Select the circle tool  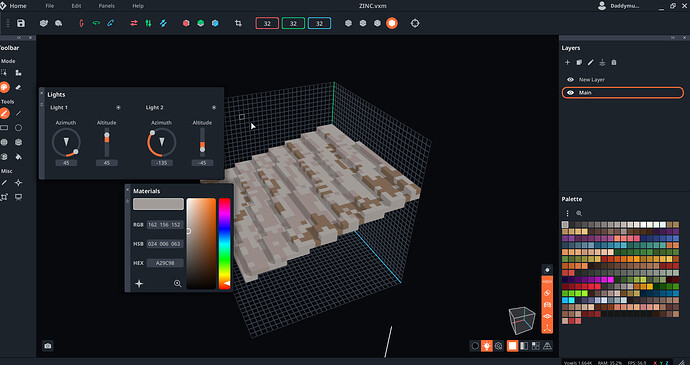click(x=18, y=128)
